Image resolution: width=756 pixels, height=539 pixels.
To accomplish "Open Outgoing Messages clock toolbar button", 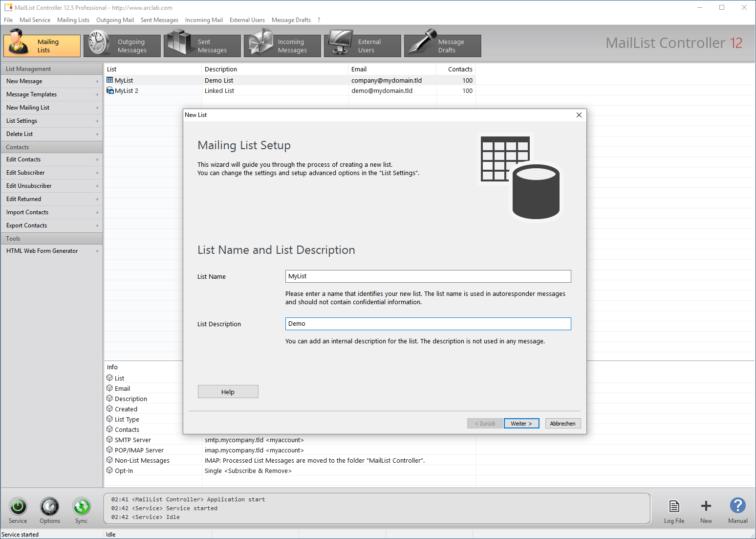I will (x=122, y=46).
